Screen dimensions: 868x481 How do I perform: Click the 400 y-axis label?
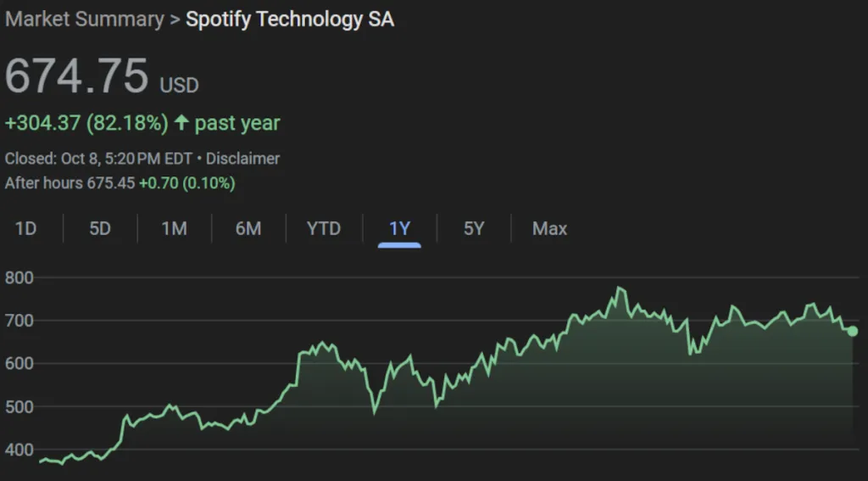19,450
